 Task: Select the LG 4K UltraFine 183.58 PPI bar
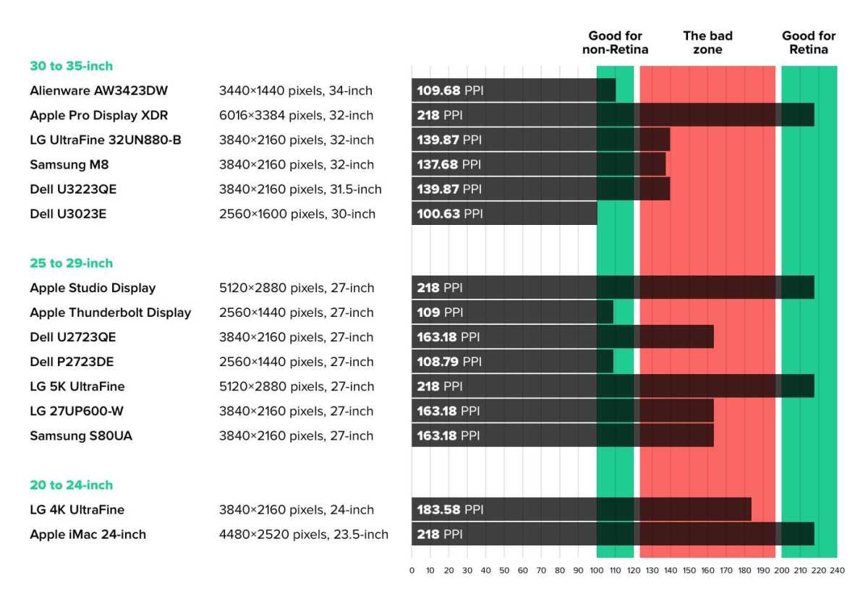582,510
